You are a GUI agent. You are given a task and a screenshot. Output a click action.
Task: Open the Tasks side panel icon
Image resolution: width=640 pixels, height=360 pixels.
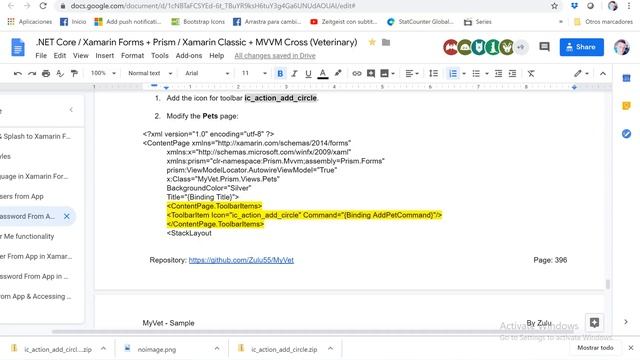coord(626,133)
